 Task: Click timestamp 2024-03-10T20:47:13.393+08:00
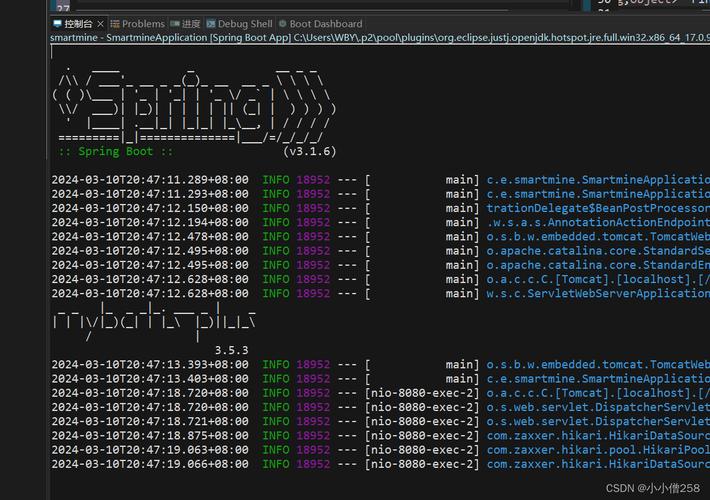[x=150, y=365]
